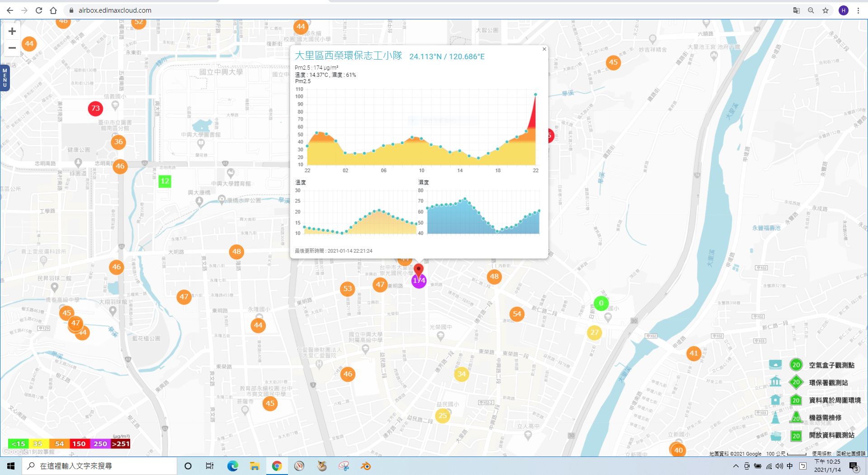
Task: Open the browser home page
Action: click(53, 10)
